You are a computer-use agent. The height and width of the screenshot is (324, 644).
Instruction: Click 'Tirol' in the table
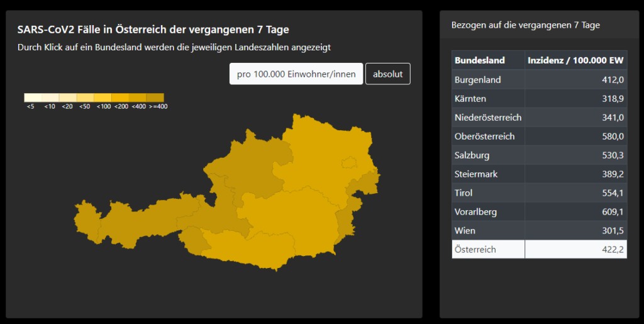click(464, 193)
